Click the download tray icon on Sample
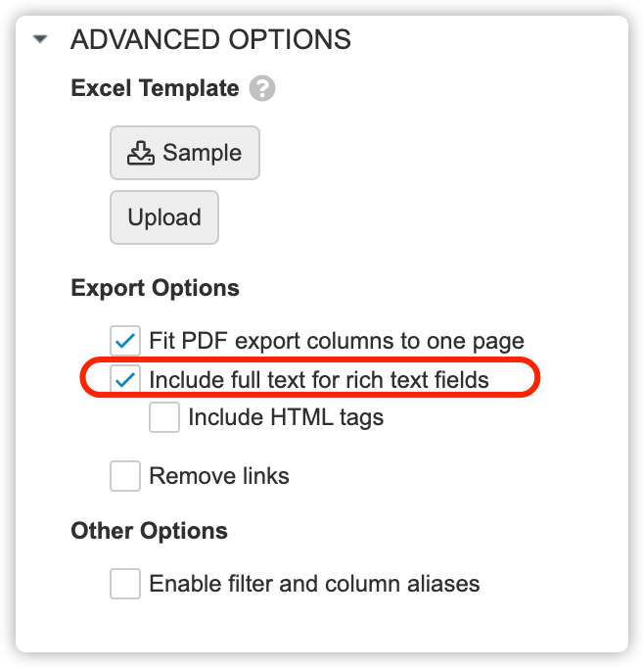Viewport: 644px width, 668px height. click(141, 153)
